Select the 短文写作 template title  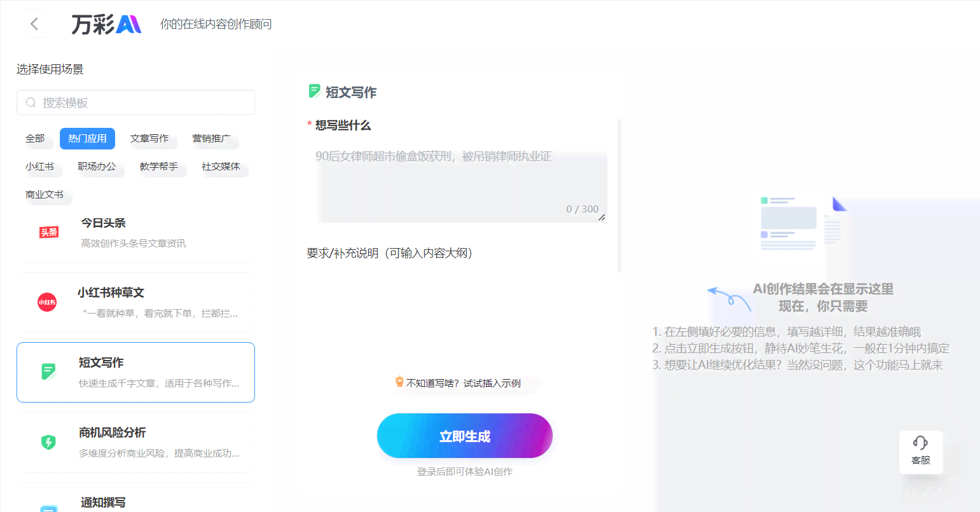[101, 363]
